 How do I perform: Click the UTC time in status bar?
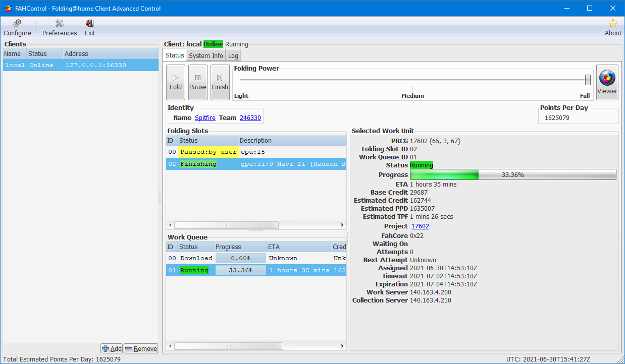548,359
